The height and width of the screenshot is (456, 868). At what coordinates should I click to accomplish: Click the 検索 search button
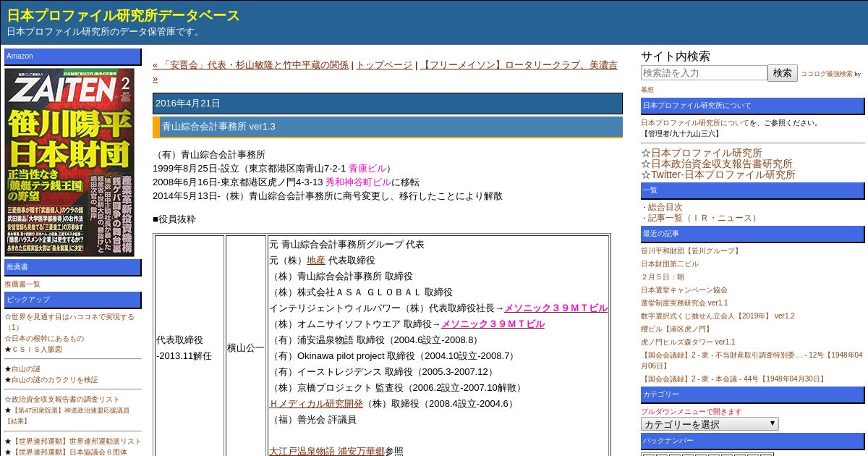783,73
